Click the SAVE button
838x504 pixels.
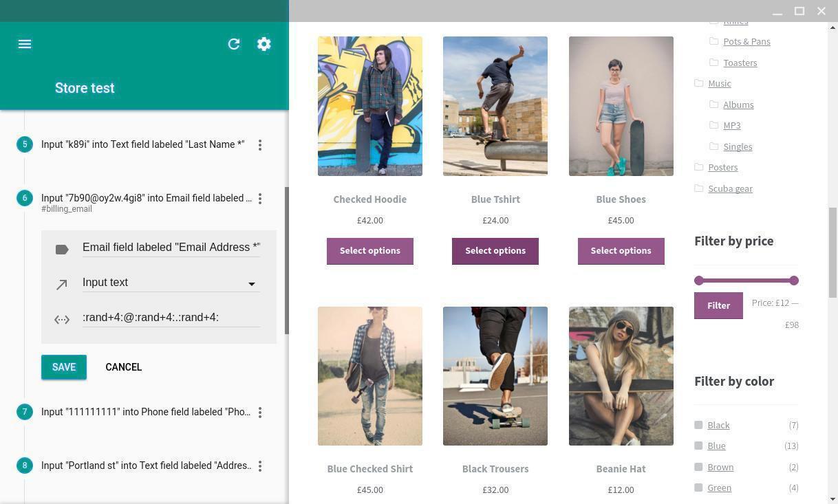pyautogui.click(x=64, y=367)
